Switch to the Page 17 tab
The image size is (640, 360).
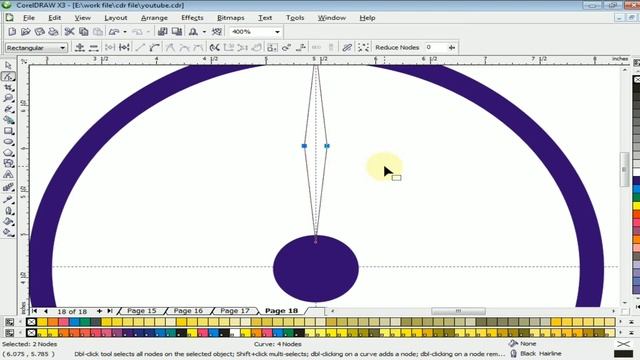pyautogui.click(x=235, y=311)
